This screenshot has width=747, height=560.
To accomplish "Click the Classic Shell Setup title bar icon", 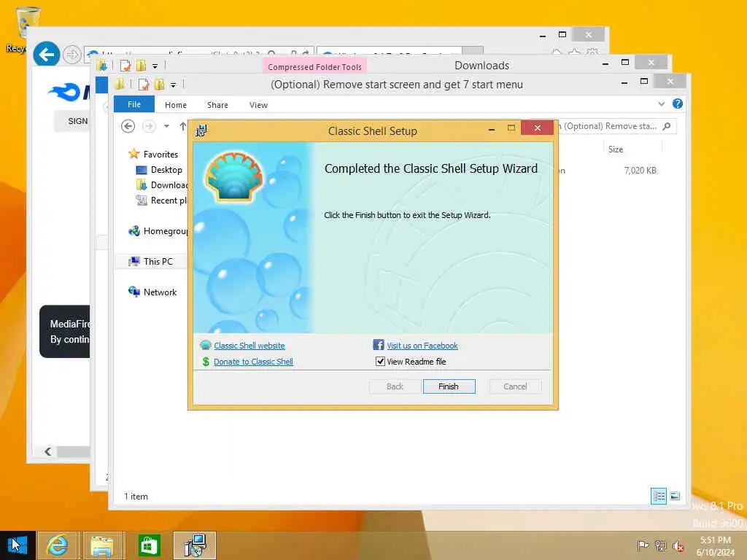I will tap(201, 131).
